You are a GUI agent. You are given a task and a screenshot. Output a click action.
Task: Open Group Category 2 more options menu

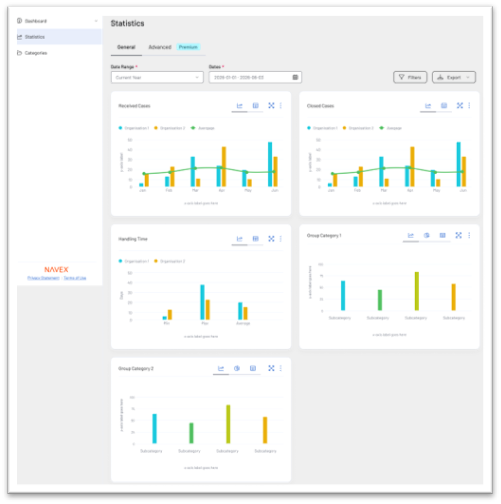pyautogui.click(x=281, y=368)
